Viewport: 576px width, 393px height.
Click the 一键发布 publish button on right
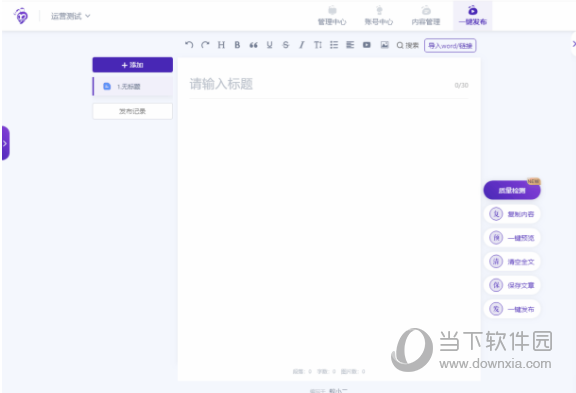click(x=512, y=309)
